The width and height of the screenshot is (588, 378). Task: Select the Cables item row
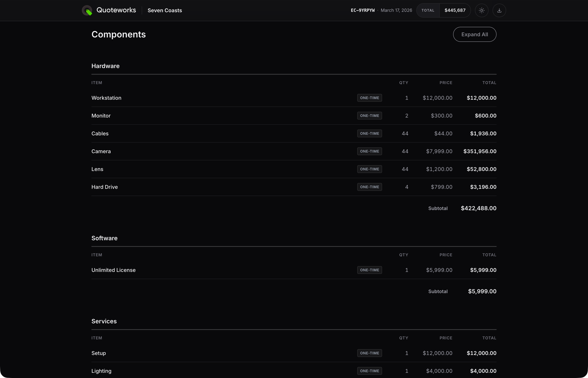click(x=100, y=134)
